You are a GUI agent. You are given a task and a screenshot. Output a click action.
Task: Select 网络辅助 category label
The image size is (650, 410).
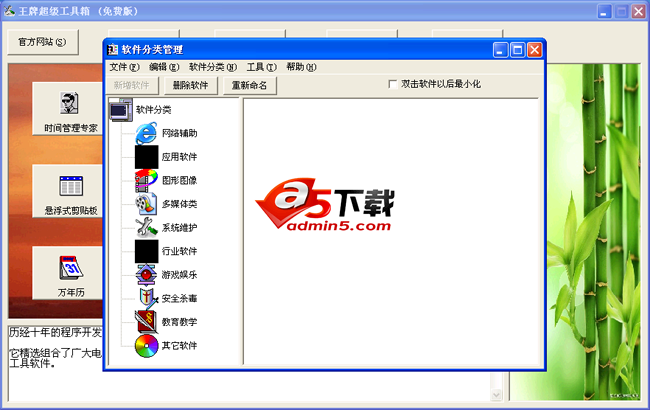(x=179, y=133)
